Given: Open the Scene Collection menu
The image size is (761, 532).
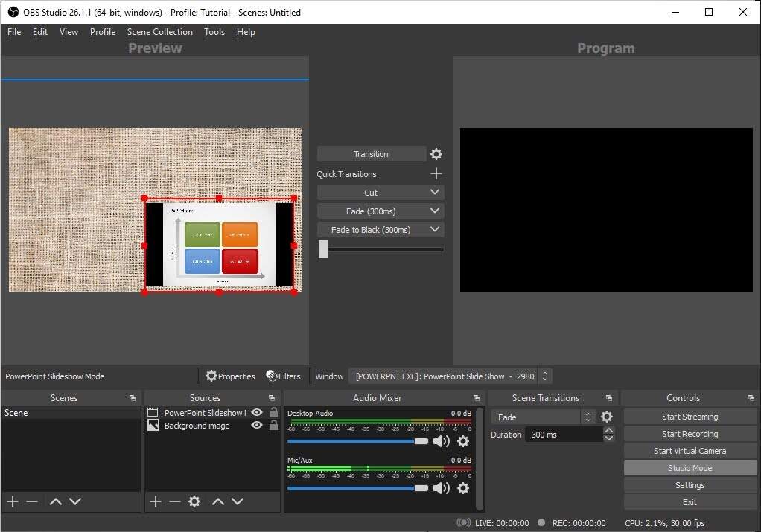Looking at the screenshot, I should point(159,32).
